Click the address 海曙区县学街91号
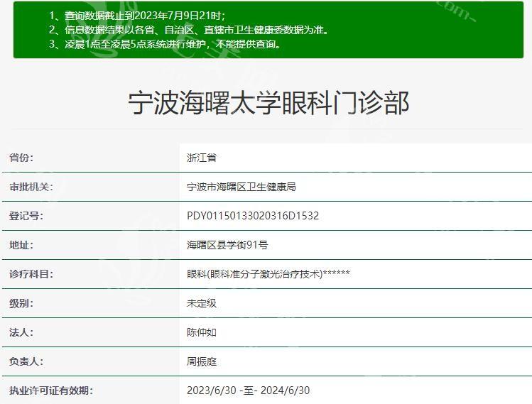The height and width of the screenshot is (404, 532). pos(227,245)
